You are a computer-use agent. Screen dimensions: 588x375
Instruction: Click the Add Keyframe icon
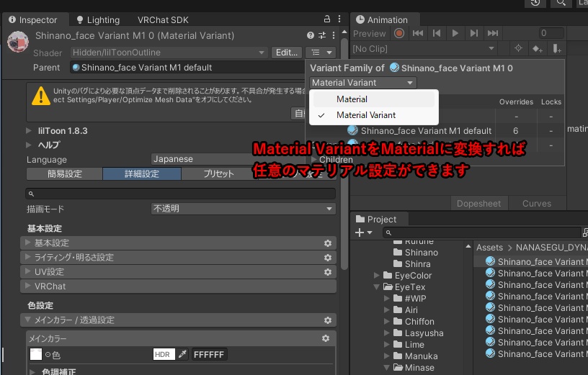pyautogui.click(x=538, y=49)
